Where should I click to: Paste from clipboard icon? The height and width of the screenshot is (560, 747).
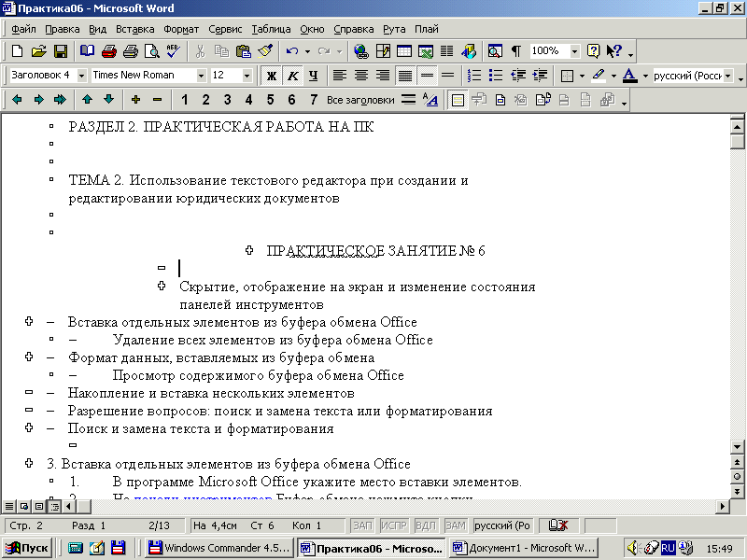(244, 51)
